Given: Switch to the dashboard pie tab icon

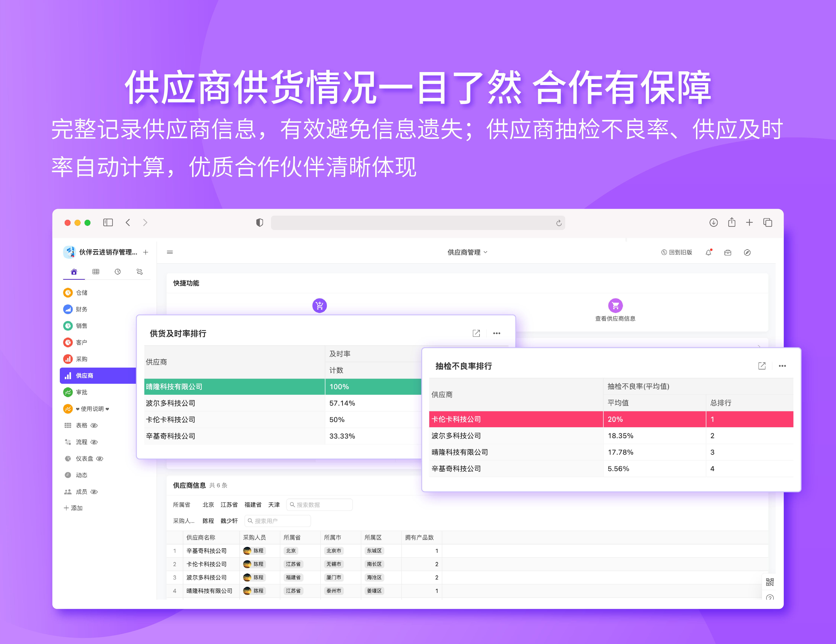Looking at the screenshot, I should pos(118,271).
